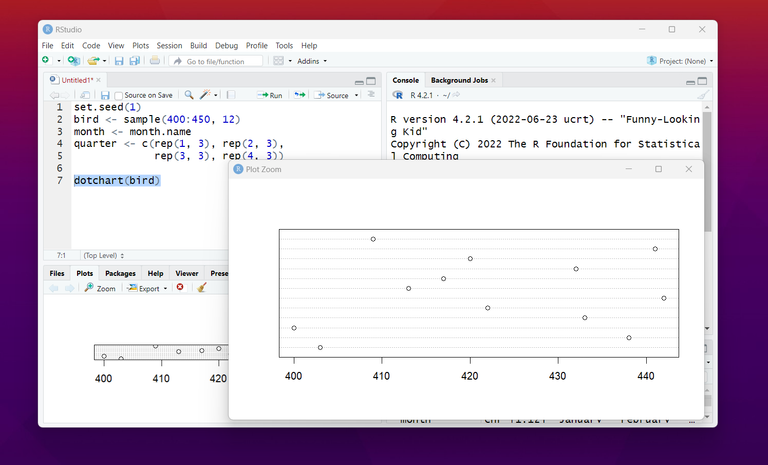Open the File menu
Image resolution: width=768 pixels, height=465 pixels.
(48, 46)
